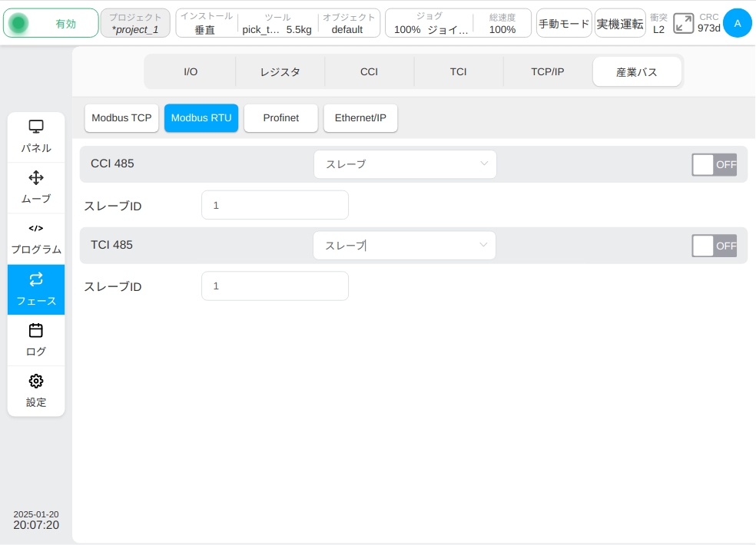Screen dimensions: 756x545
Task: Switch to the TCI tab
Action: (459, 72)
